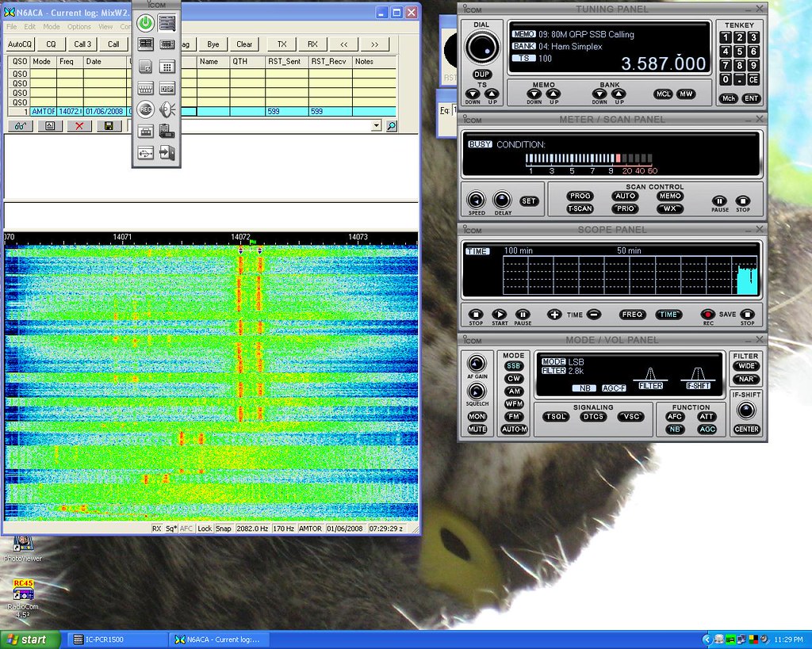Screen dimensions: 812x649
Task: Click the tenkey digit 5
Action: tap(740, 52)
